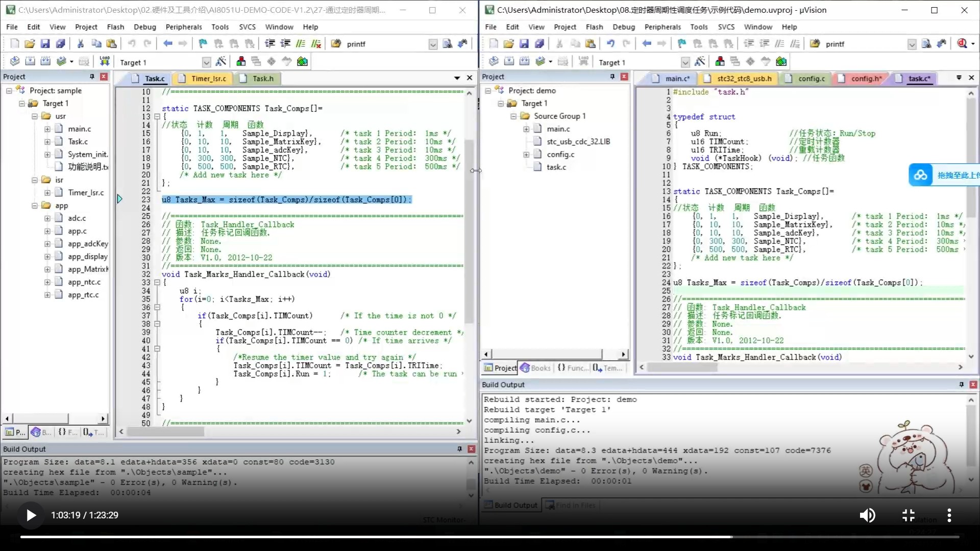Click Comment Selection icon in left toolbar
Screen dimensions: 980x551
click(301, 44)
